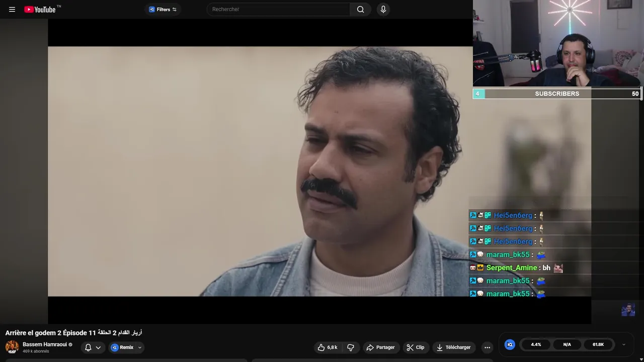The height and width of the screenshot is (362, 644).
Task: Start voice search with microphone icon
Action: 383,9
